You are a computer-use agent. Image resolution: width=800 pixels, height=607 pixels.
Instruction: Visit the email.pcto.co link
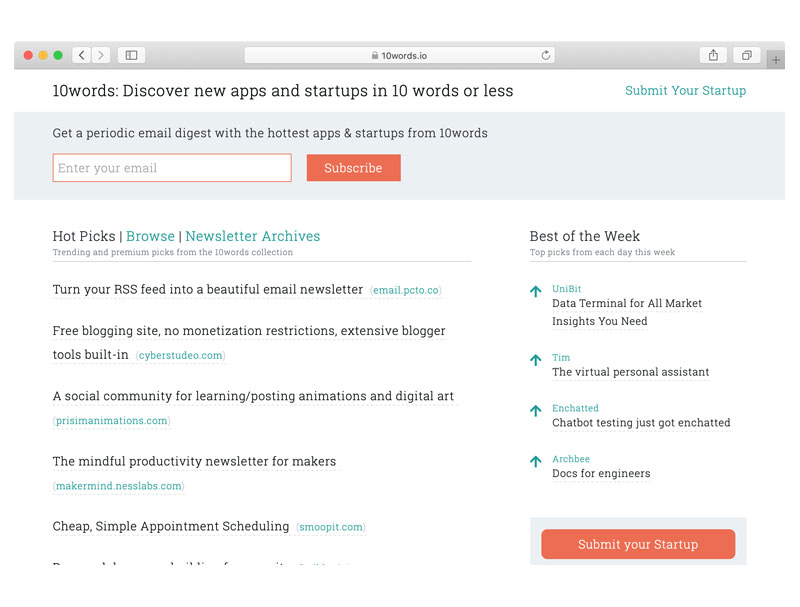click(x=406, y=291)
